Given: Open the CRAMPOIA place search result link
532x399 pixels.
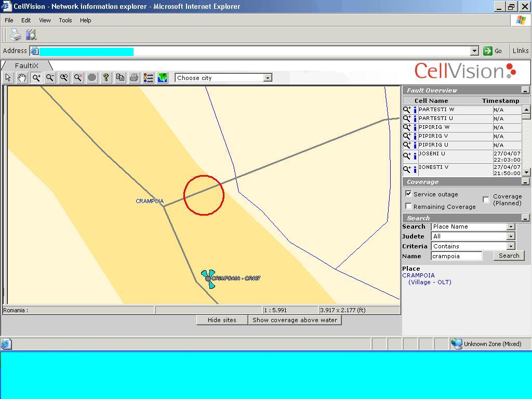Looking at the screenshot, I should (418, 275).
